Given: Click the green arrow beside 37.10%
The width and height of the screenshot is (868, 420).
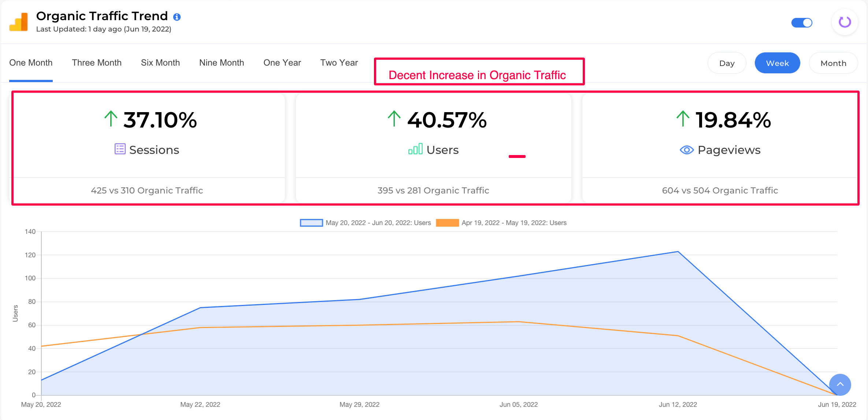Looking at the screenshot, I should pos(111,119).
